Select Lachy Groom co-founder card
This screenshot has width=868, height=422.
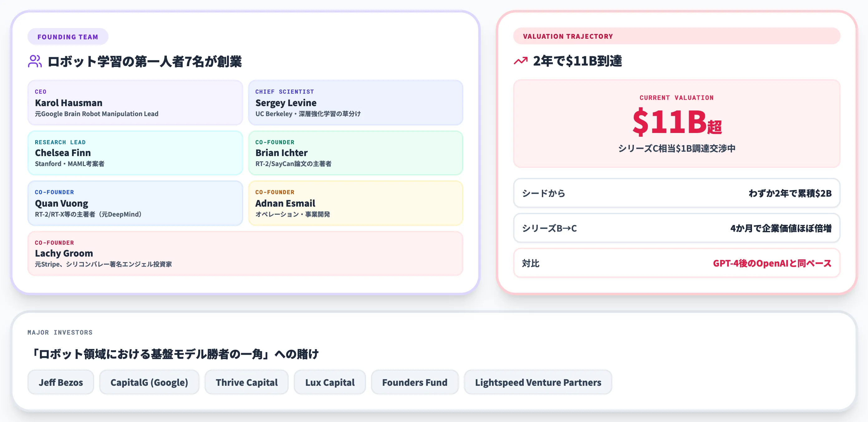pyautogui.click(x=245, y=253)
